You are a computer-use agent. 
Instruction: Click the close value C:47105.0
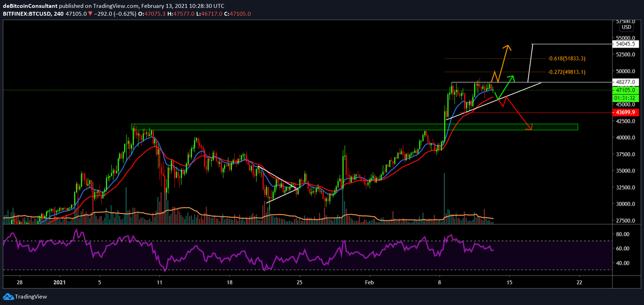coord(237,14)
